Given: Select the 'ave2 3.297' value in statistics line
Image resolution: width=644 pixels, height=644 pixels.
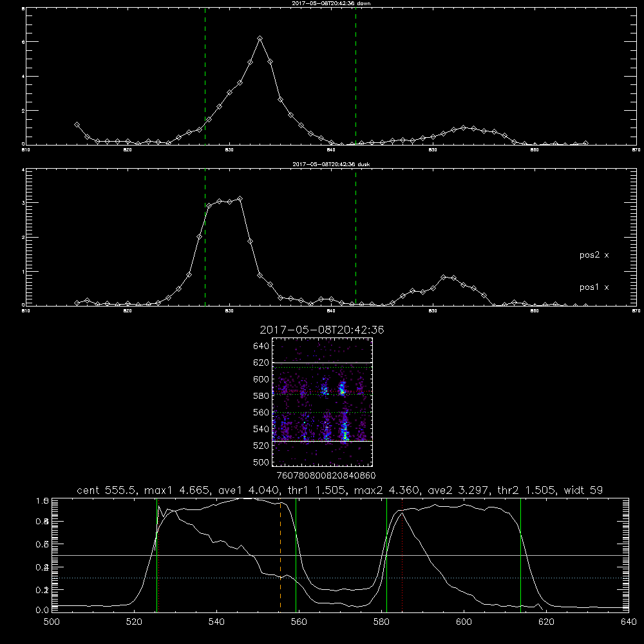Looking at the screenshot, I should 459,490.
